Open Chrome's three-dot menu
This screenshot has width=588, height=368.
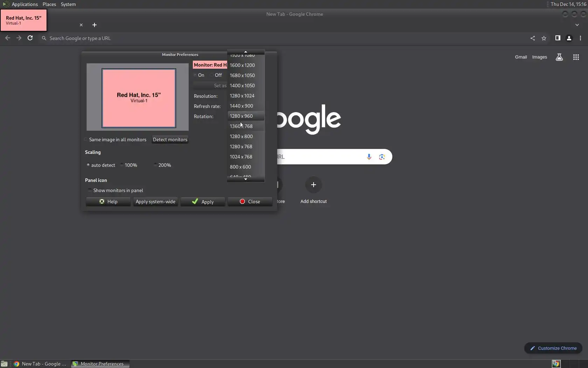click(580, 38)
